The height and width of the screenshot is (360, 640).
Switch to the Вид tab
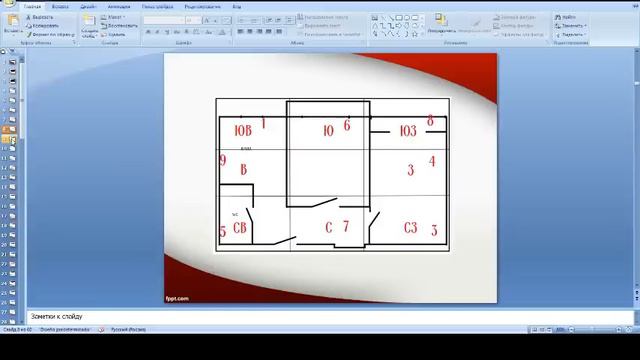pyautogui.click(x=237, y=7)
